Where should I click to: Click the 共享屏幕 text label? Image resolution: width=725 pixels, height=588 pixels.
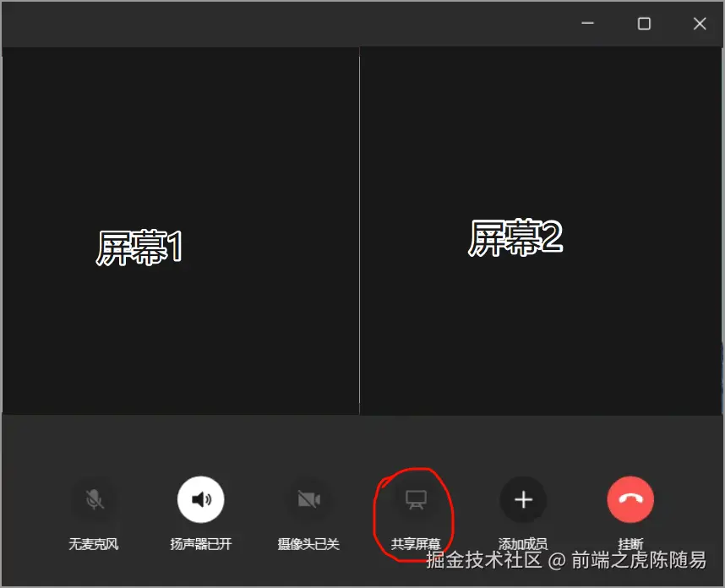point(414,544)
